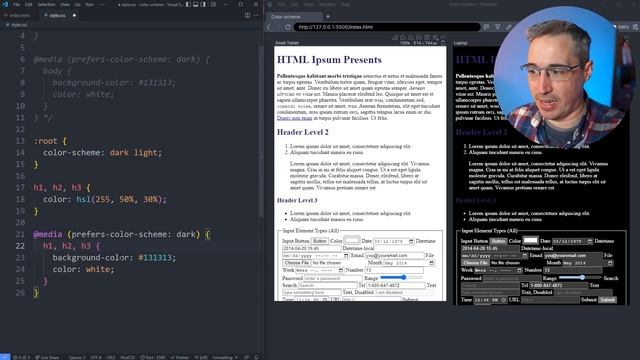Click the filter icon right of the address bar

click(x=498, y=27)
